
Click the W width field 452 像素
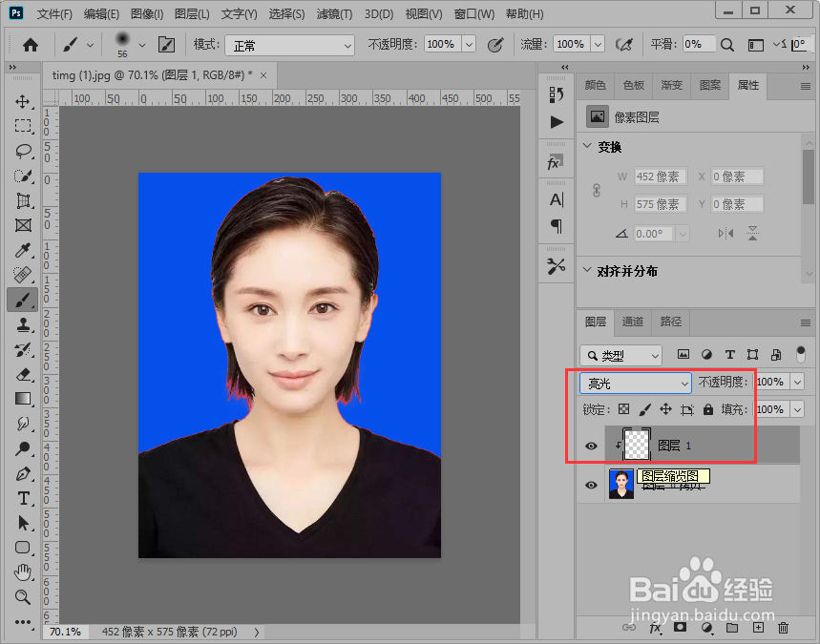click(x=661, y=177)
